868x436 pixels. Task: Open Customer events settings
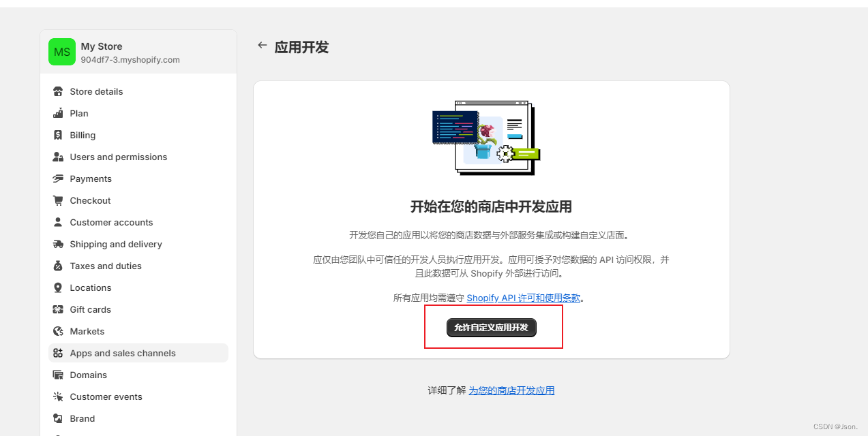pos(138,396)
